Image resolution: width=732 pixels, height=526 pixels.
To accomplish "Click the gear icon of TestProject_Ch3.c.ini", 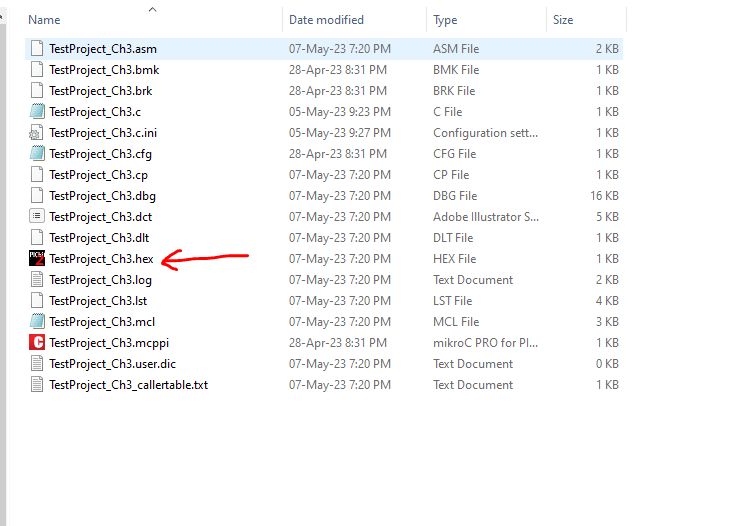I will [x=37, y=133].
